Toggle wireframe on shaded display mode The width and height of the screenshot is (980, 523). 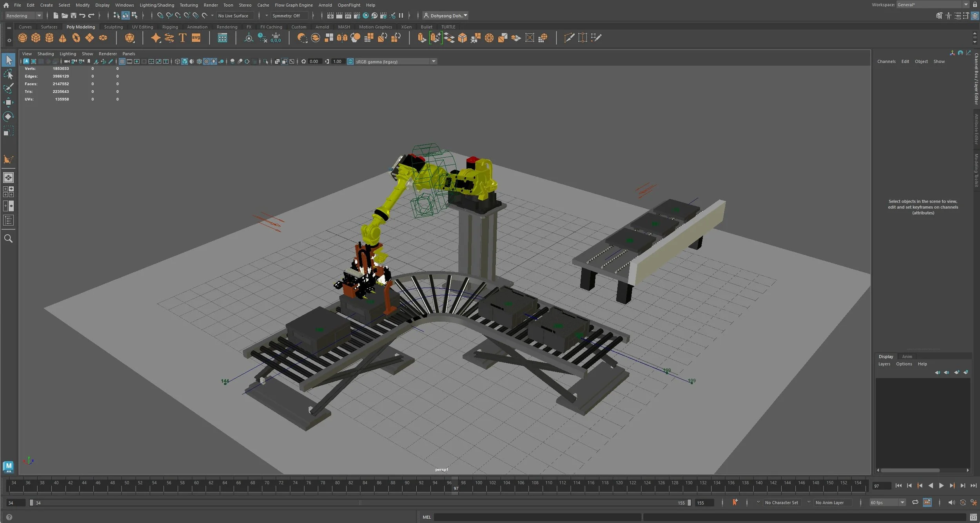tap(198, 61)
